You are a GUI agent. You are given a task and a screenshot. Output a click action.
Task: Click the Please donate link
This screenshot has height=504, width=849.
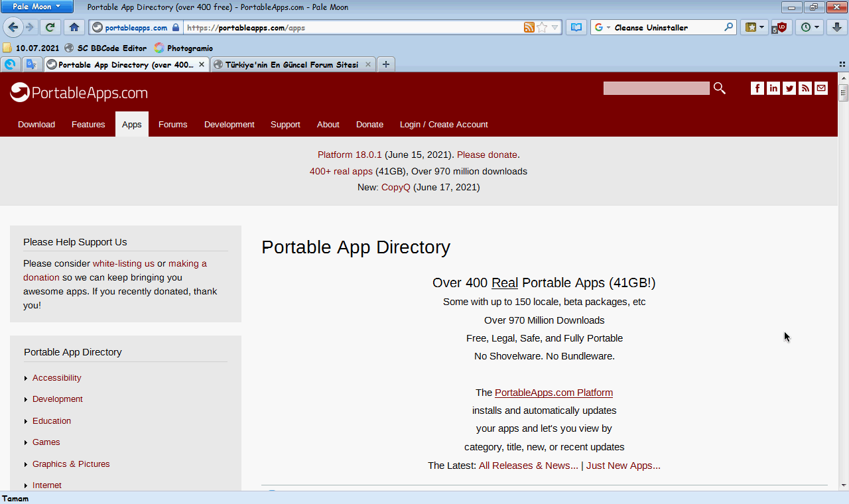tap(487, 155)
